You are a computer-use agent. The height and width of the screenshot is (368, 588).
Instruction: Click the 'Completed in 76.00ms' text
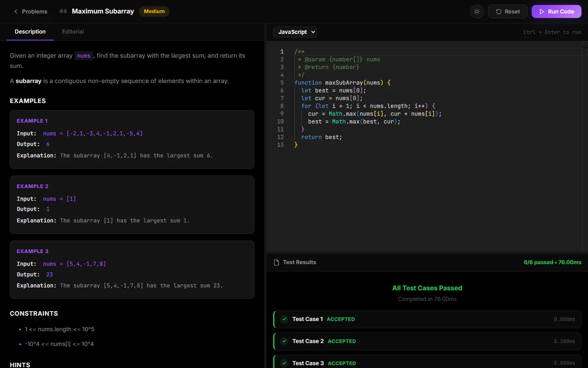click(x=427, y=299)
